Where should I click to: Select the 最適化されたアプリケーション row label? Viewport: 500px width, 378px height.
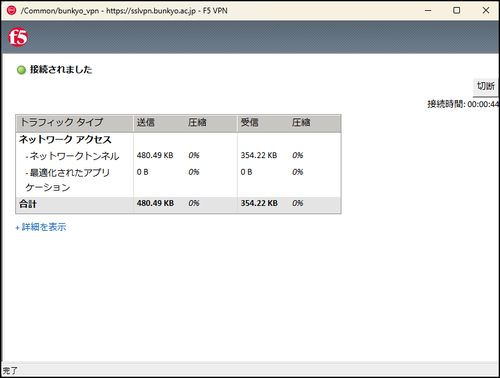pos(67,180)
